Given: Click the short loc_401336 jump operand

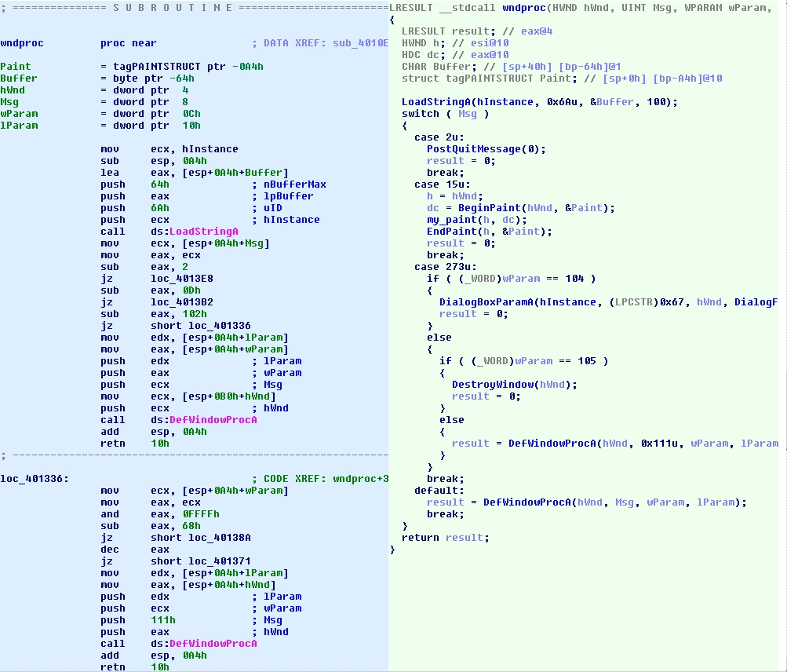Looking at the screenshot, I should (x=200, y=326).
